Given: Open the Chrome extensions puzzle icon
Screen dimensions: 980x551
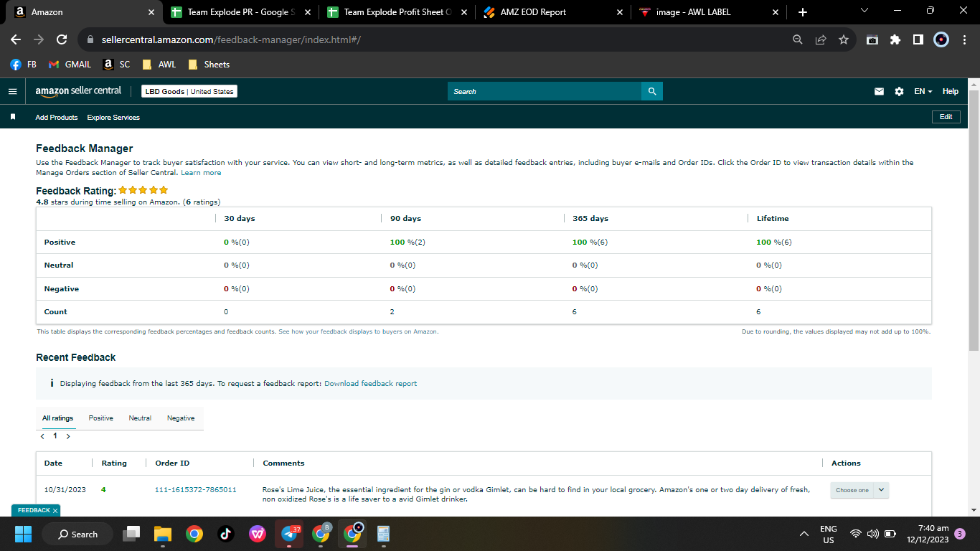Looking at the screenshot, I should pyautogui.click(x=895, y=39).
